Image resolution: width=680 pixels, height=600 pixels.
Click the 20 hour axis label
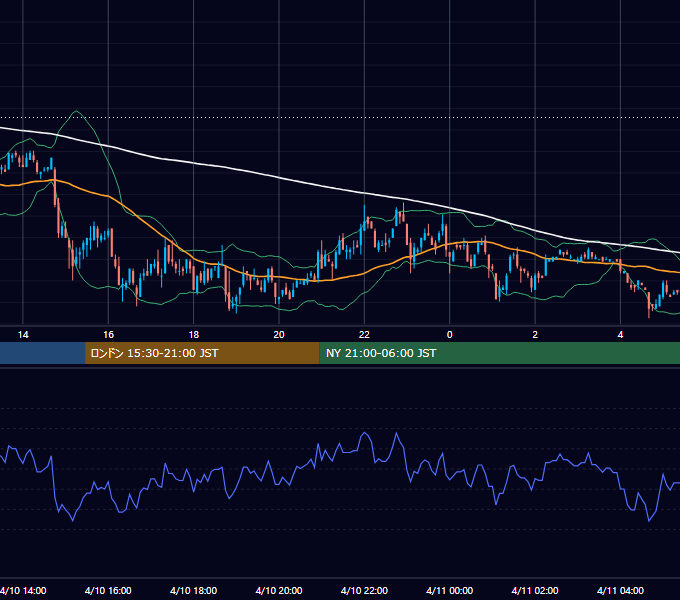click(x=279, y=335)
